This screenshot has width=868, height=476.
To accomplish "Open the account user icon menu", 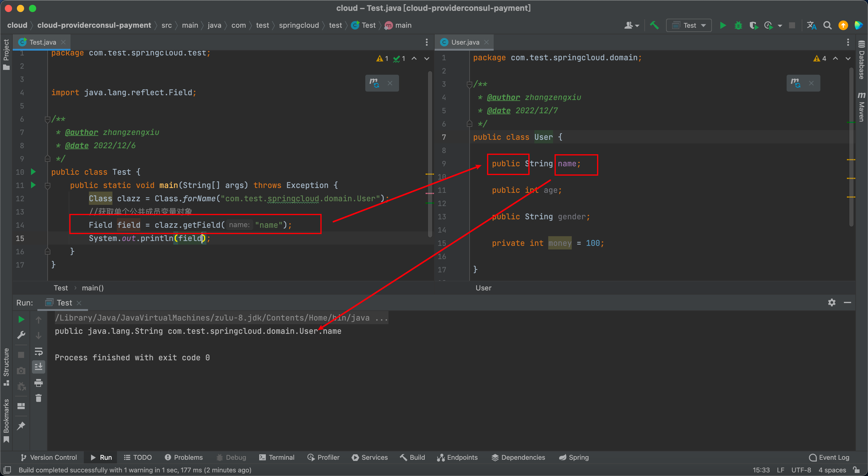I will [x=631, y=25].
